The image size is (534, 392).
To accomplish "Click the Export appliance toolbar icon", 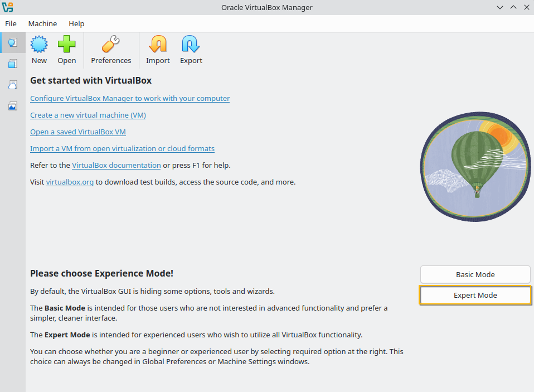I will point(191,50).
